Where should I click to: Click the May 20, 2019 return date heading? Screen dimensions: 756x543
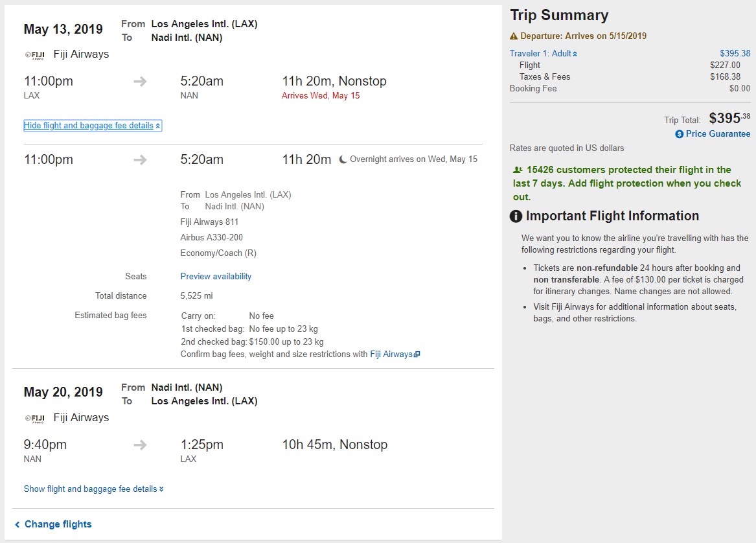coord(63,392)
